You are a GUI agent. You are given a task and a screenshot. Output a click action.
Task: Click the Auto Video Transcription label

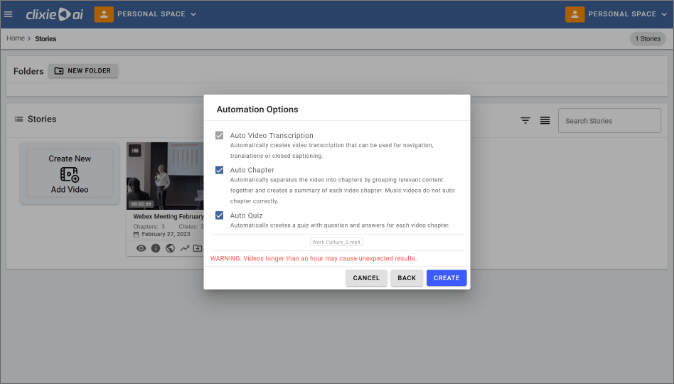pos(272,135)
